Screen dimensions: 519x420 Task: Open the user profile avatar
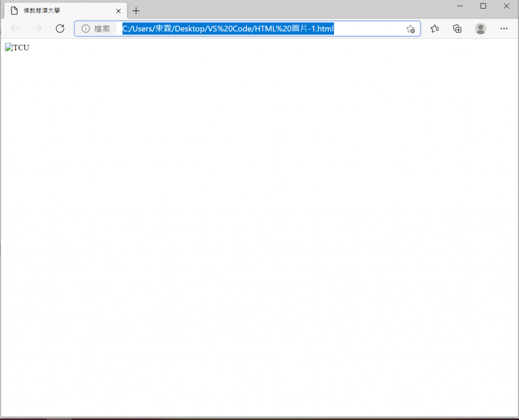click(x=480, y=29)
